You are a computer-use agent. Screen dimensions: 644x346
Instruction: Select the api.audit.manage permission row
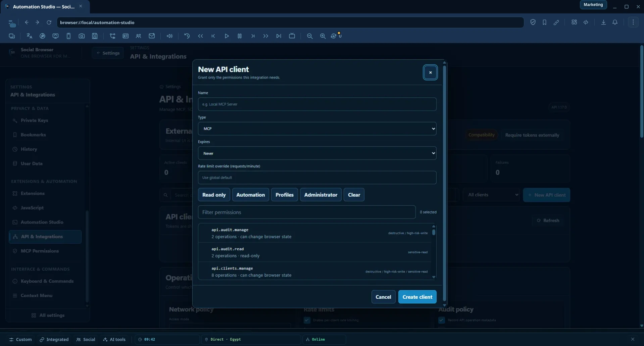click(314, 233)
